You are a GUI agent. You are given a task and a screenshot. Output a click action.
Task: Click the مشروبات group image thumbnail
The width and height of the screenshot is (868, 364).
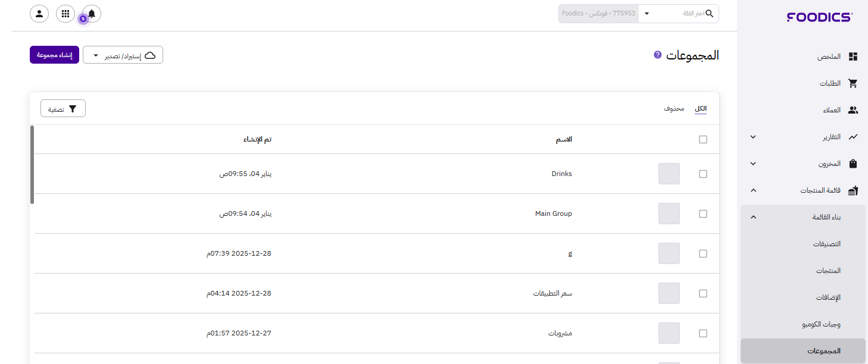coord(669,333)
